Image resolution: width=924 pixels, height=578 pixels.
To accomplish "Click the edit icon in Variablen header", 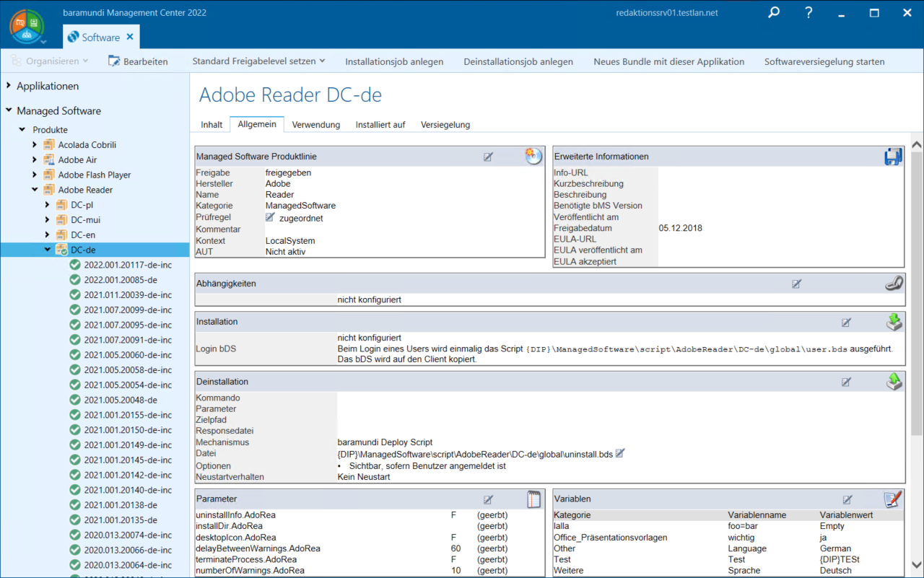I will point(847,499).
